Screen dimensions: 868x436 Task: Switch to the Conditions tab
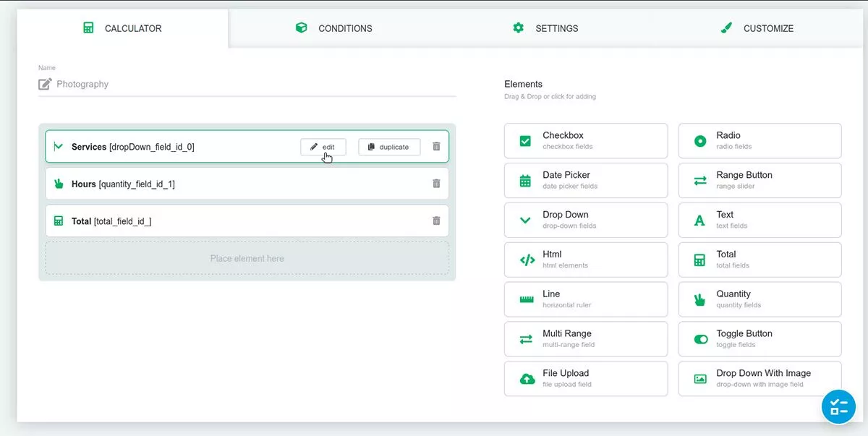coord(333,28)
